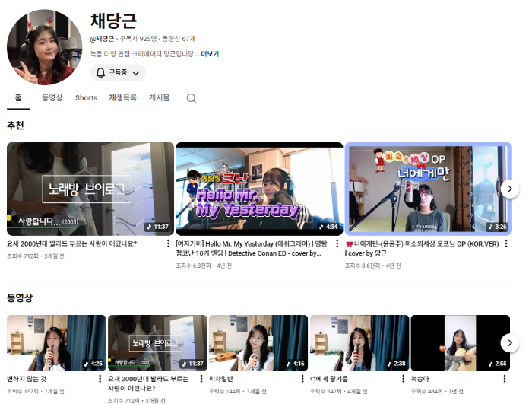The image size is (532, 404).
Task: Click 조회수 3.6천회 • 4년 전 metadata
Action: click(x=372, y=266)
